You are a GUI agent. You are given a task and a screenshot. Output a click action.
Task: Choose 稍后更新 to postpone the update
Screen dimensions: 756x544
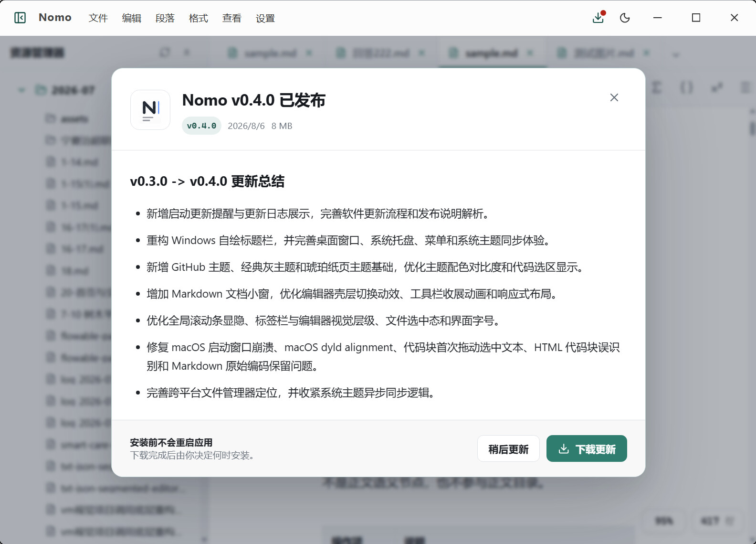[x=508, y=448]
